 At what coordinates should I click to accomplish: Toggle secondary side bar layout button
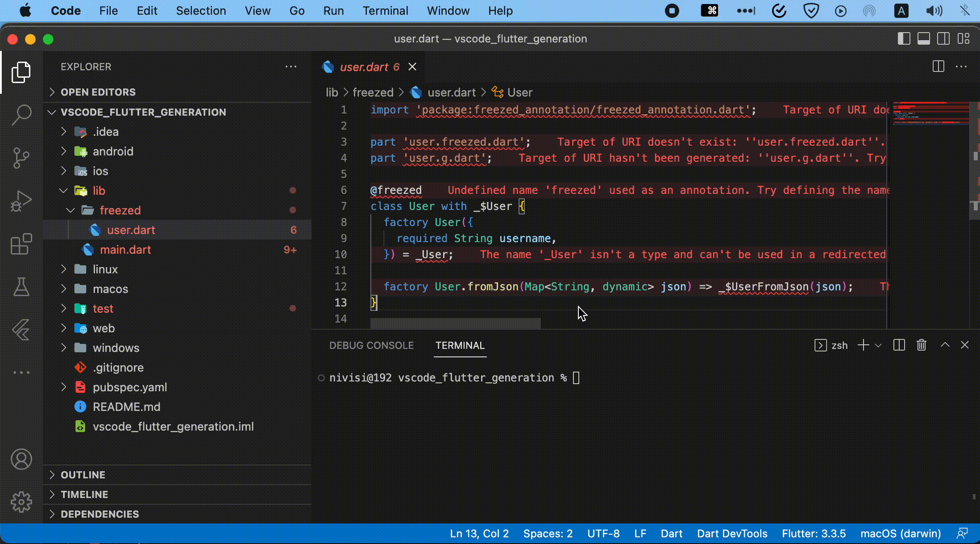[x=943, y=39]
